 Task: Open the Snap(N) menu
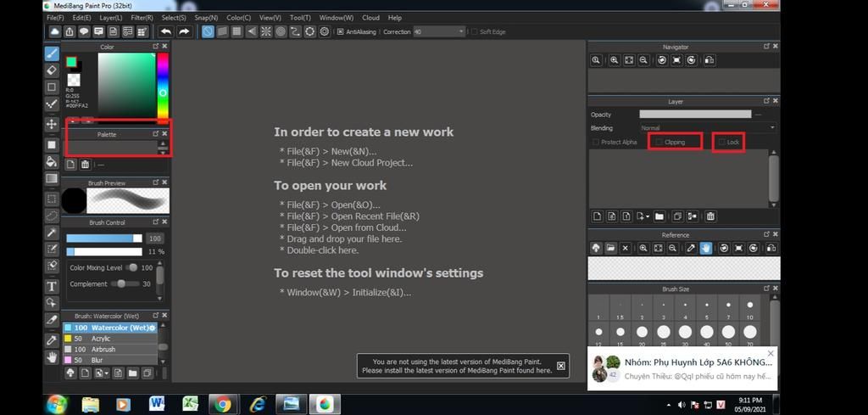(206, 18)
